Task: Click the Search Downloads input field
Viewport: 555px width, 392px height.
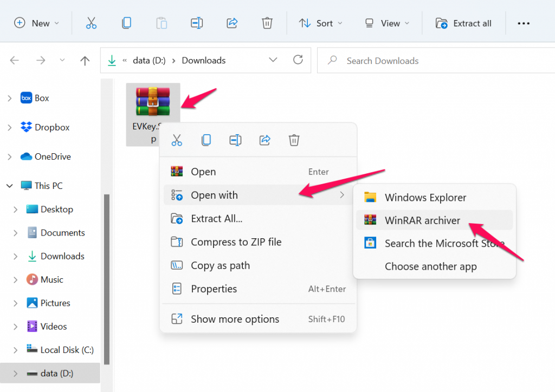Action: 434,61
